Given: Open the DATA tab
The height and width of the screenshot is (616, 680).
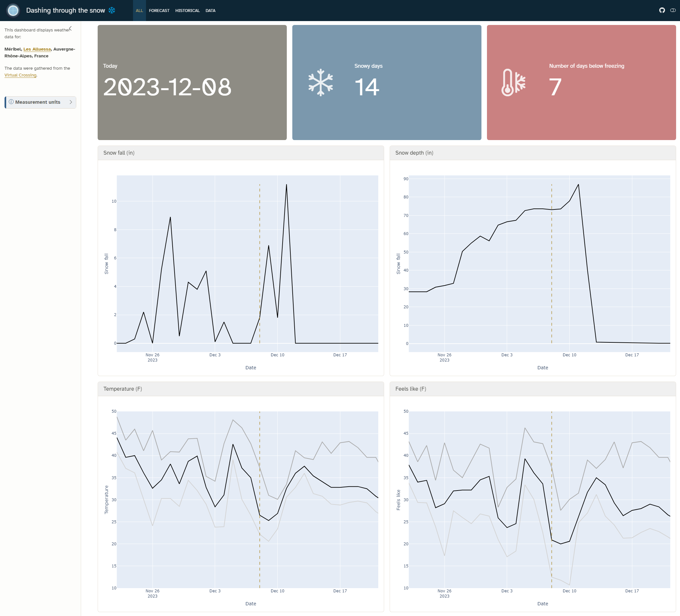Looking at the screenshot, I should [x=210, y=11].
